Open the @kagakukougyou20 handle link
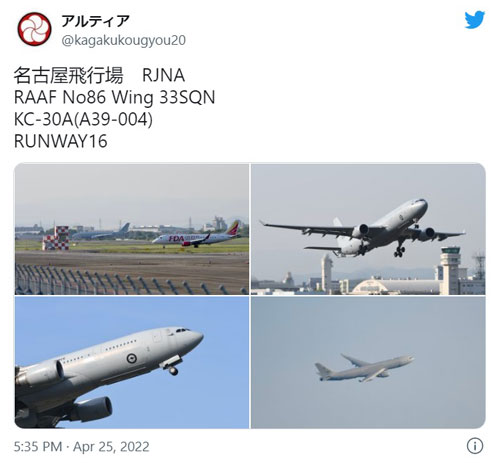This screenshot has width=500, height=463. click(124, 40)
